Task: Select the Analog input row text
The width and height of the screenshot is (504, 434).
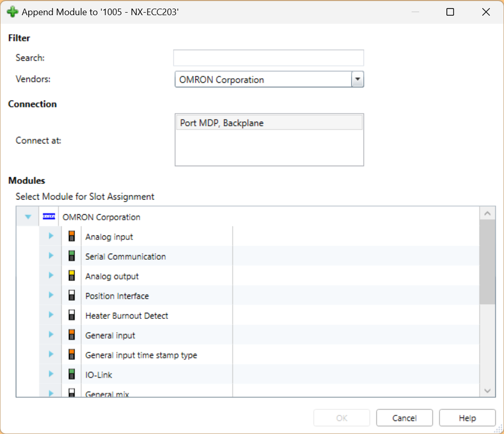Action: coord(109,237)
